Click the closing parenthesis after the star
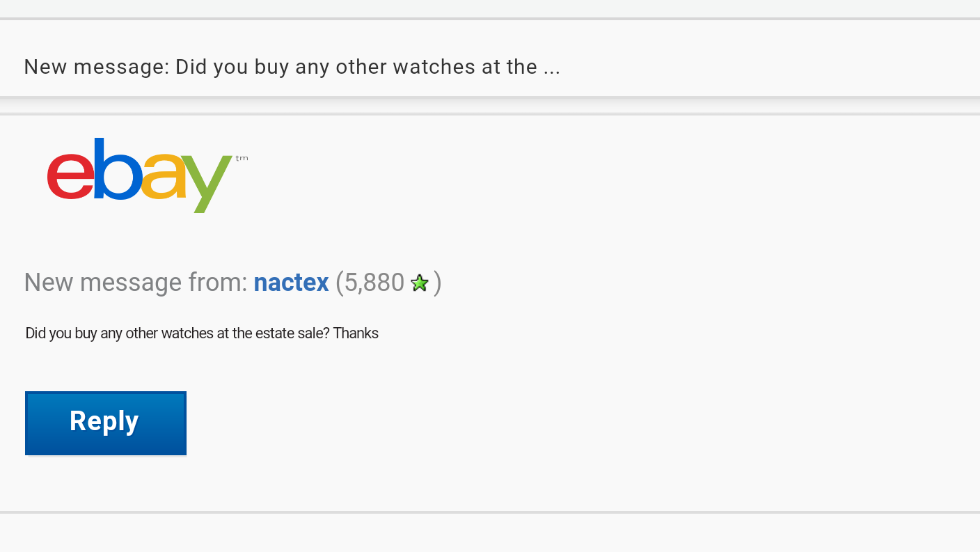Screen dimensions: 980x552 click(437, 283)
